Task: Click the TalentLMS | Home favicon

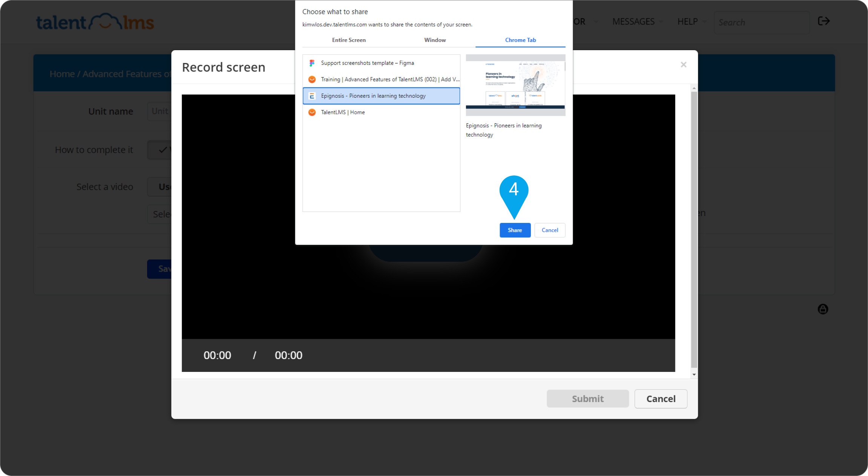Action: (x=312, y=112)
